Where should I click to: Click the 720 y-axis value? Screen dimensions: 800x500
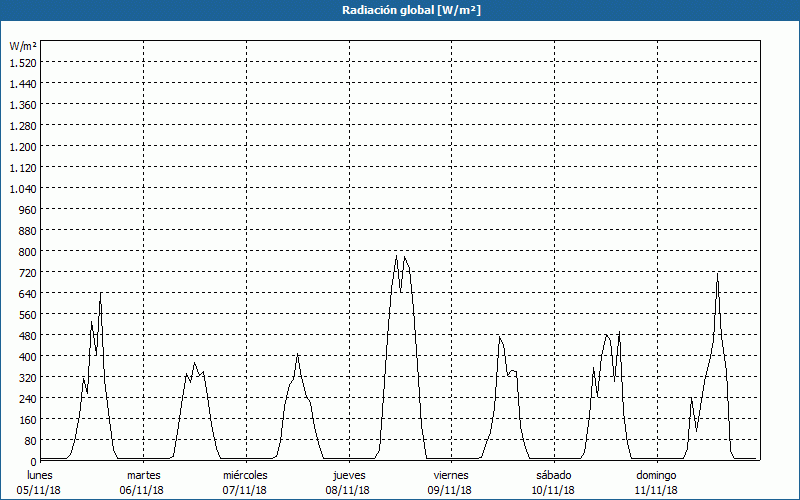pyautogui.click(x=28, y=272)
